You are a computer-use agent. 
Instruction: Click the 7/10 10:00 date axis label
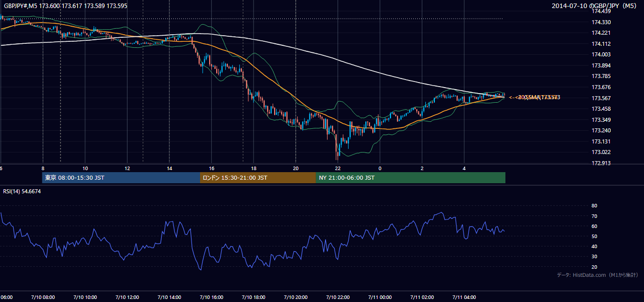(85, 297)
